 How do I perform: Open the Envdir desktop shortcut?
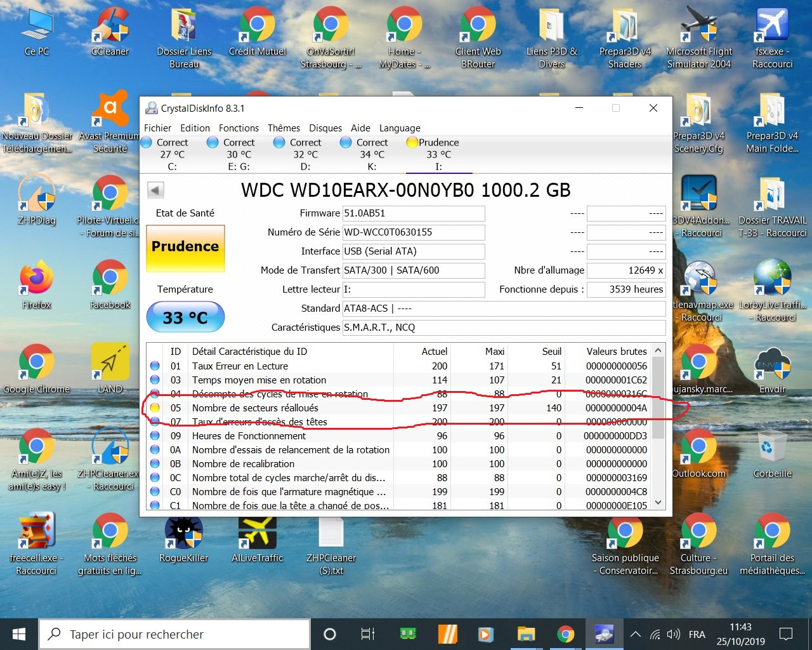pyautogui.click(x=773, y=369)
